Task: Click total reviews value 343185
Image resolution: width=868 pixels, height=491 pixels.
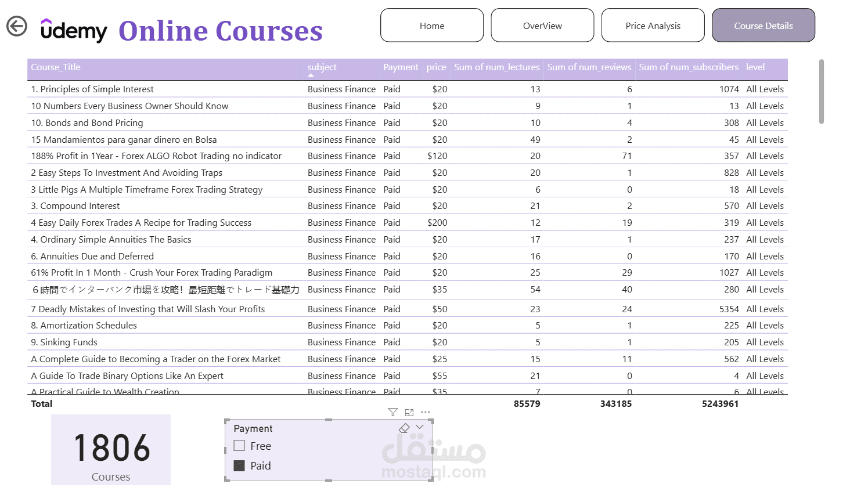Action: [615, 403]
